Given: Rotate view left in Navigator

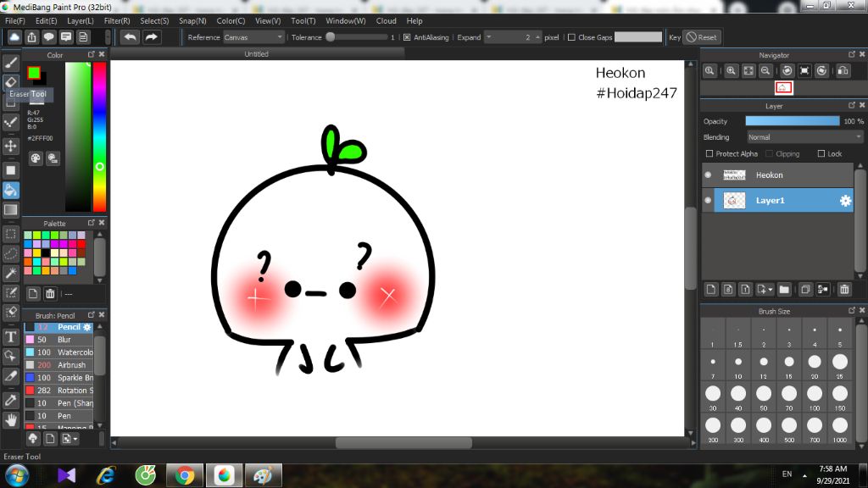Looking at the screenshot, I should tap(787, 71).
